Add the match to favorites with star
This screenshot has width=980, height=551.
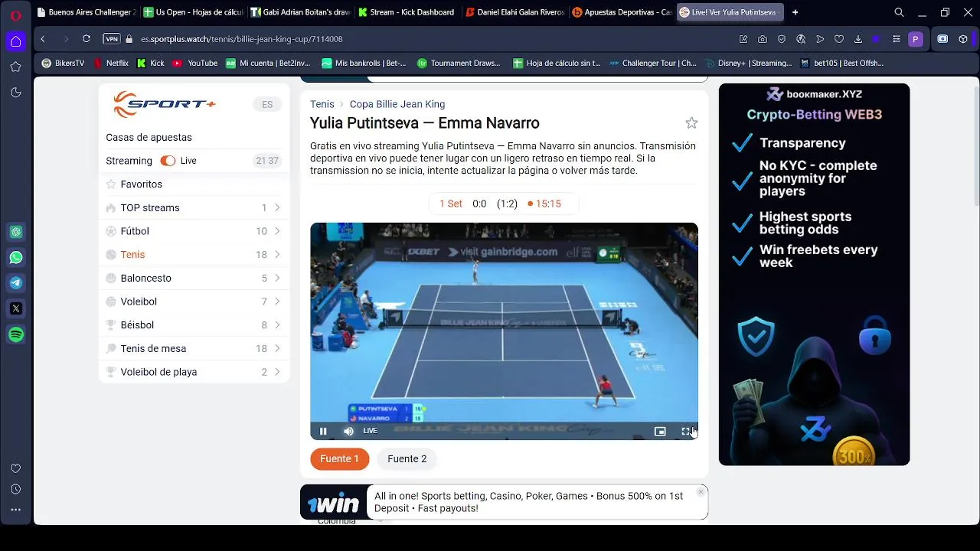pos(691,123)
